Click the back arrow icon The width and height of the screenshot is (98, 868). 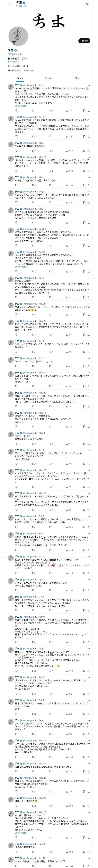coord(9,4)
